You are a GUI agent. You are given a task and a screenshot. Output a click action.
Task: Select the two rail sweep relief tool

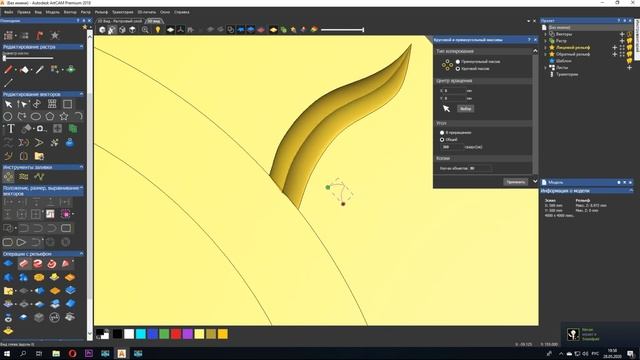click(x=38, y=264)
